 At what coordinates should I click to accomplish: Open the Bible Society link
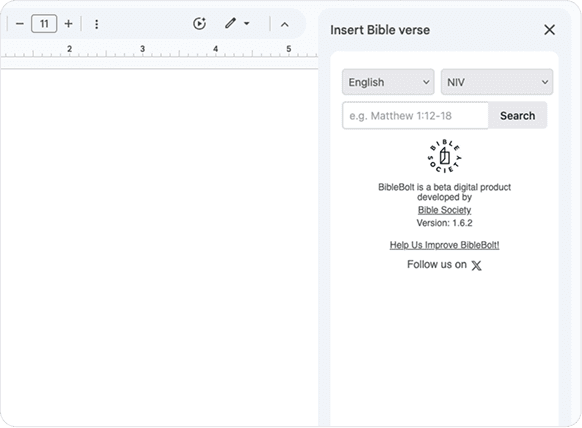(444, 210)
